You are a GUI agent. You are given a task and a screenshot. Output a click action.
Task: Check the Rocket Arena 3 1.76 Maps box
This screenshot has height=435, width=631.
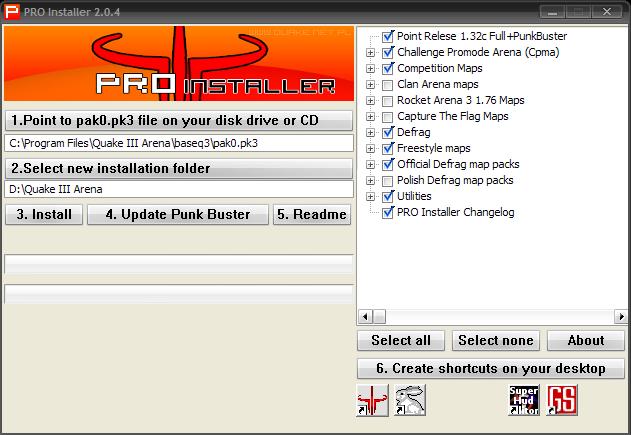(387, 100)
